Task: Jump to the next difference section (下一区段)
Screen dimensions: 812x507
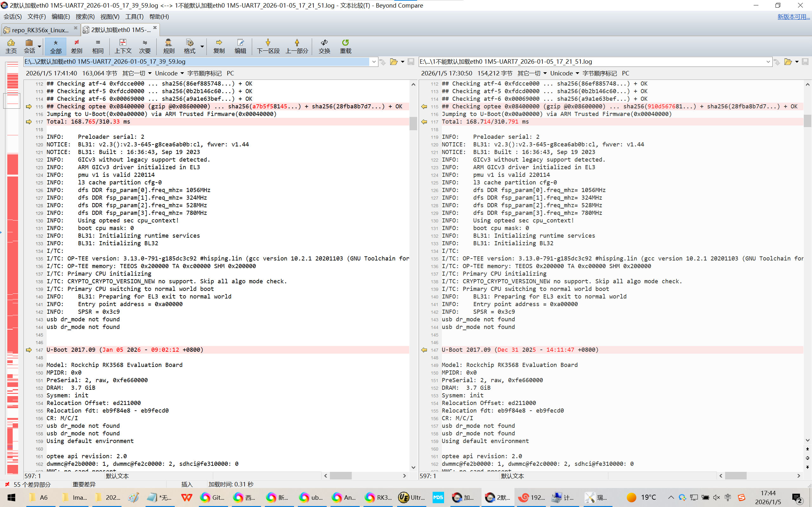Action: (268, 46)
